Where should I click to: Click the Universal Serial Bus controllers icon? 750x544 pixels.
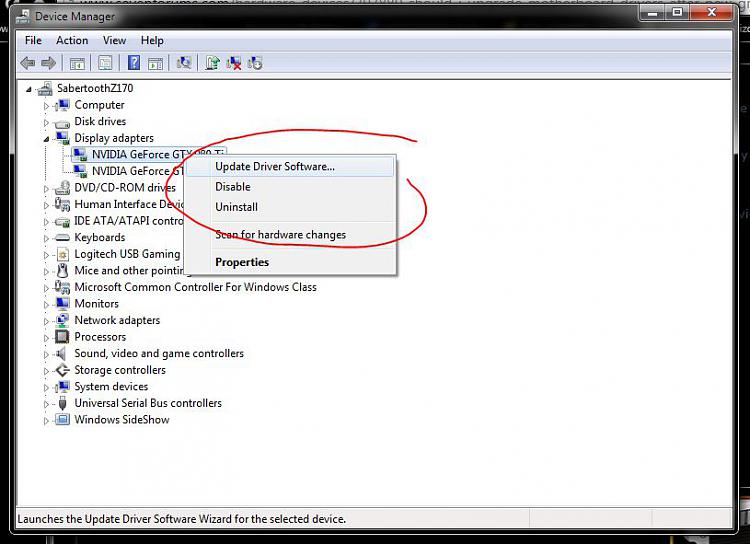(x=62, y=403)
